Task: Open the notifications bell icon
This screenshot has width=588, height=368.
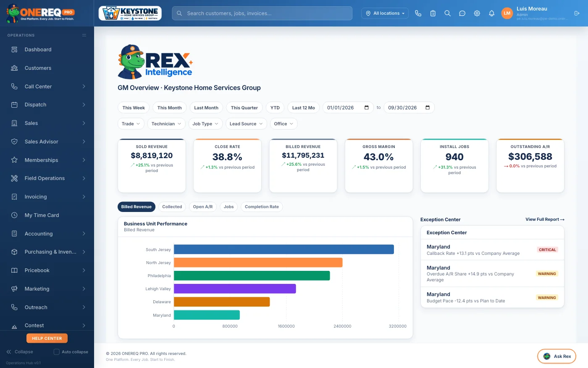Action: (x=491, y=13)
